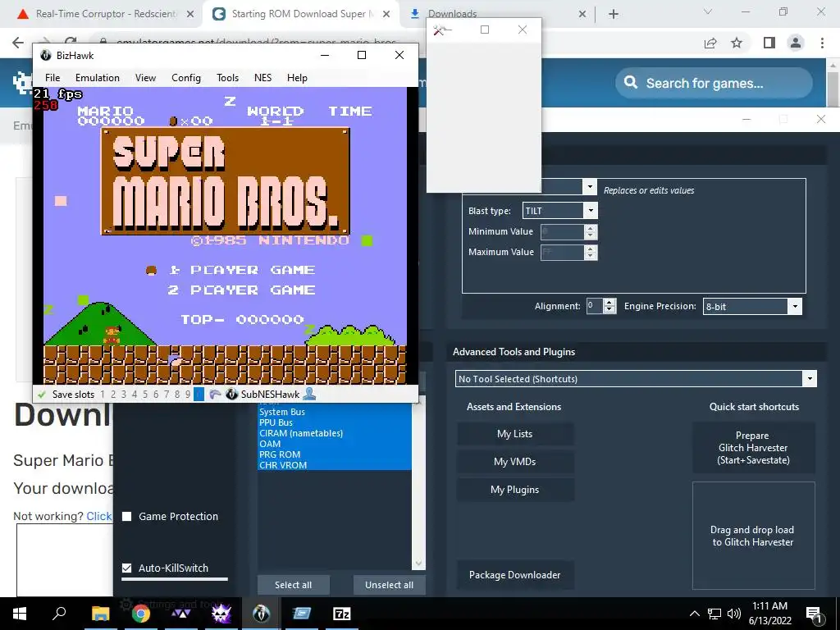The width and height of the screenshot is (840, 630).
Task: Click the search magnifier icon on emulatorgames site
Action: 631,83
